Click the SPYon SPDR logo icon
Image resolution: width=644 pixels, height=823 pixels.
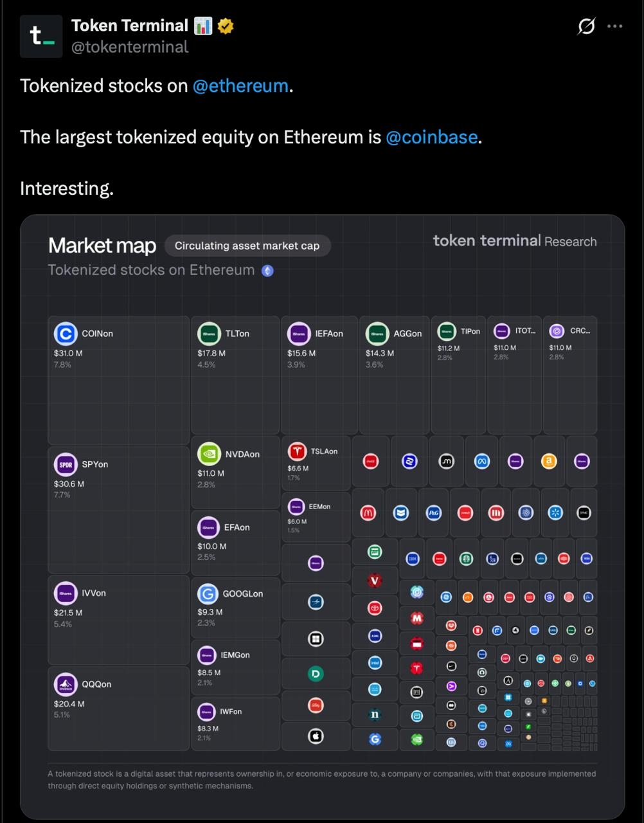[x=65, y=464]
